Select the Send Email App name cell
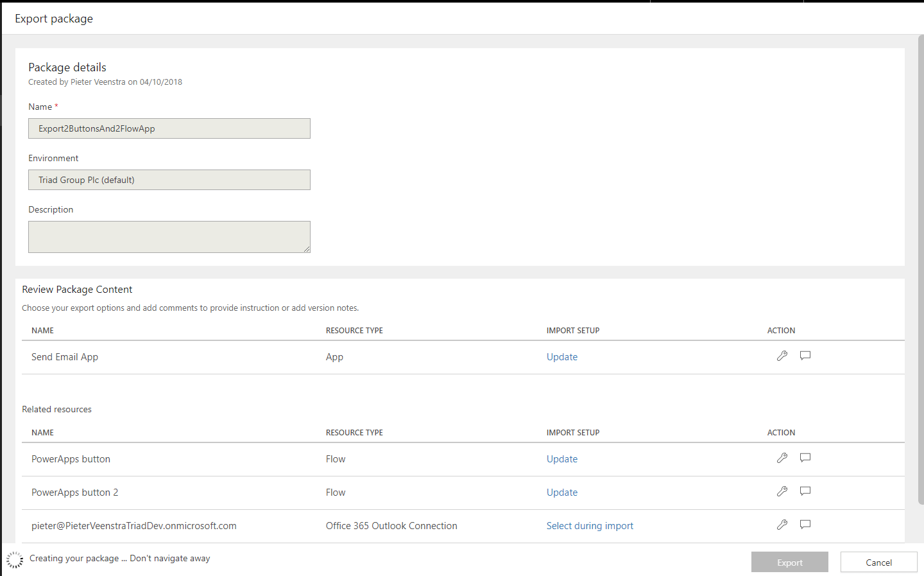 [65, 357]
